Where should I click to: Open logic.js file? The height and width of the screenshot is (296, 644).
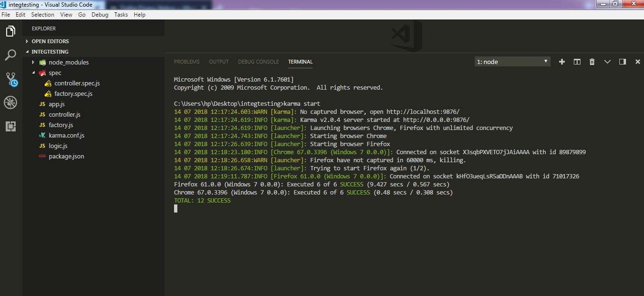[x=58, y=146]
